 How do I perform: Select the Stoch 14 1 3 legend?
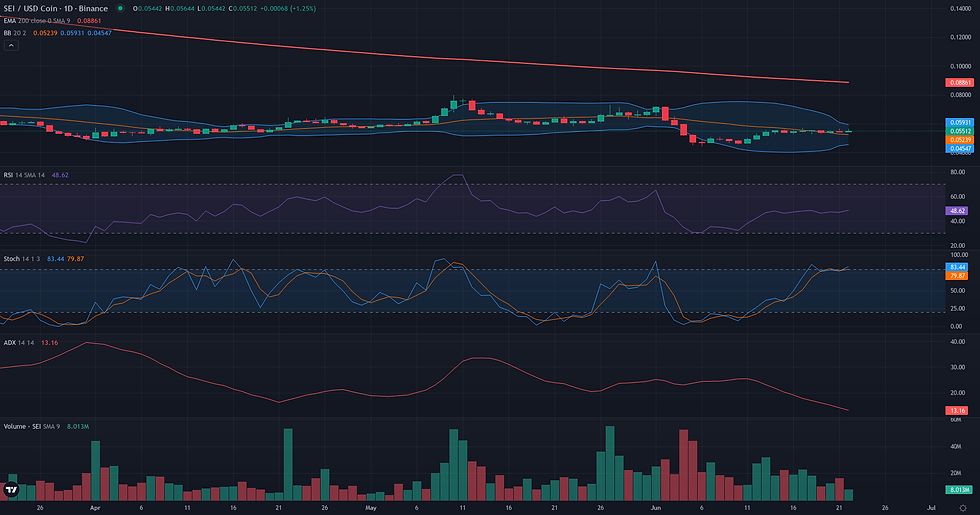click(x=22, y=259)
